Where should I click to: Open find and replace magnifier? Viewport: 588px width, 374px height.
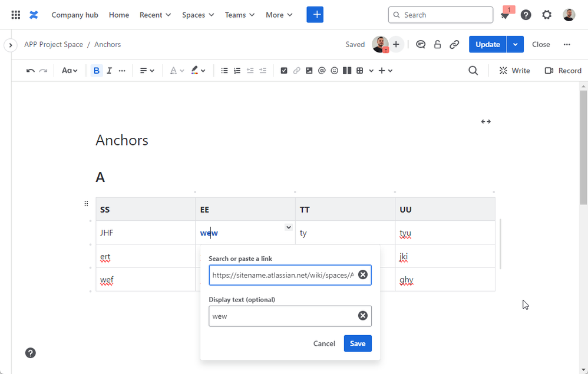point(473,71)
